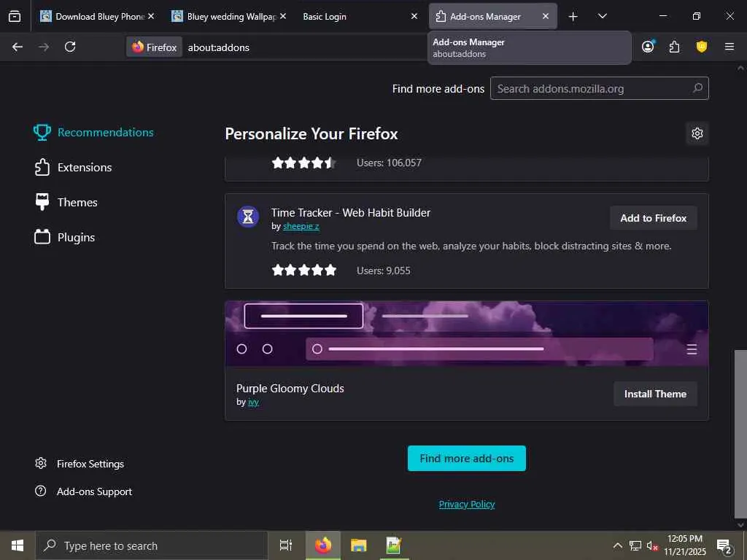
Task: Click Add to Firefox for Time Tracker
Action: [653, 218]
